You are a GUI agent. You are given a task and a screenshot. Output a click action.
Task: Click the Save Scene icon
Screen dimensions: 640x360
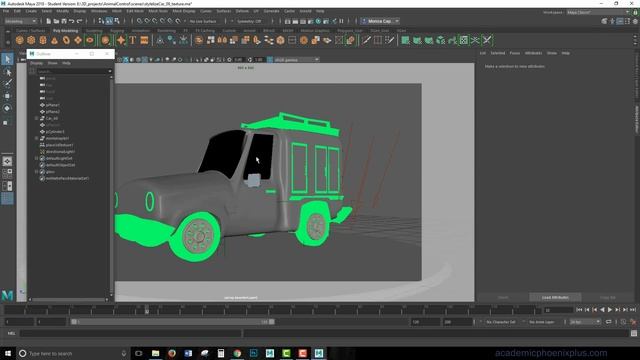[x=64, y=21]
